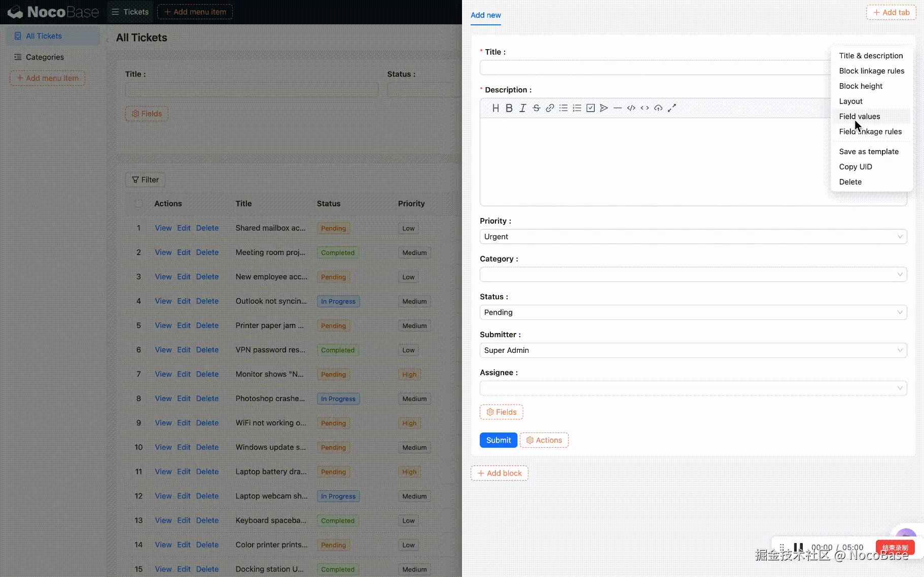
Task: Click the NocoBase logo
Action: coord(53,12)
